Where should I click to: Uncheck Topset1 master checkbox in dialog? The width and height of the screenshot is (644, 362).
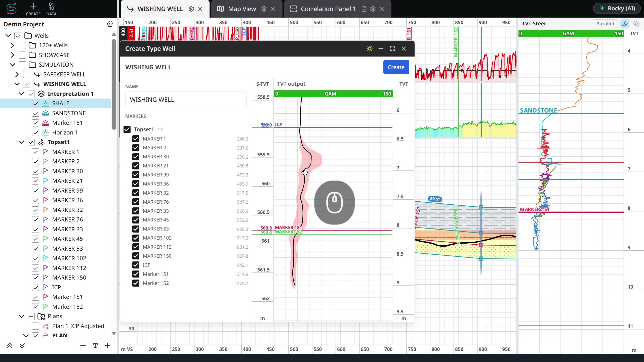(x=127, y=129)
